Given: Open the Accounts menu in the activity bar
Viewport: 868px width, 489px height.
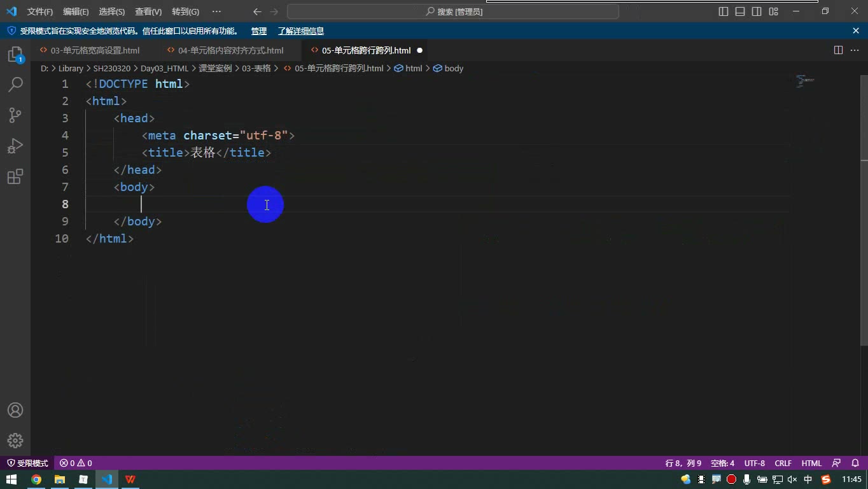Looking at the screenshot, I should (15, 410).
